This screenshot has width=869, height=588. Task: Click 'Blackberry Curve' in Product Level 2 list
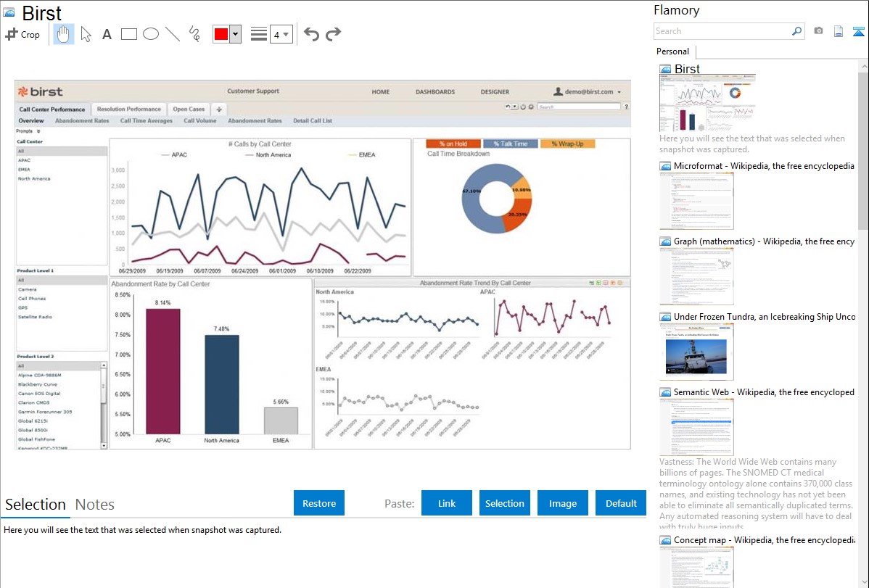coord(37,384)
